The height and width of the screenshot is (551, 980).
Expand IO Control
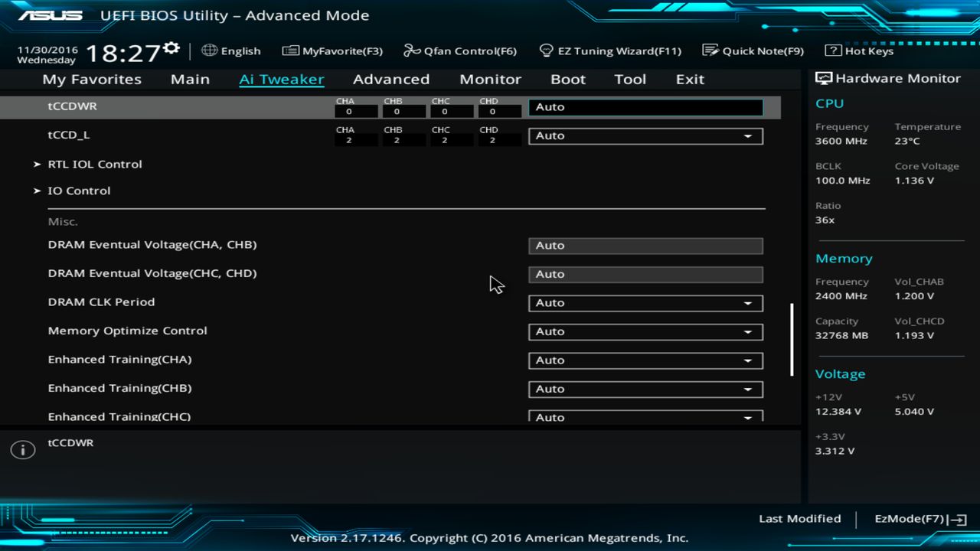[x=79, y=190]
